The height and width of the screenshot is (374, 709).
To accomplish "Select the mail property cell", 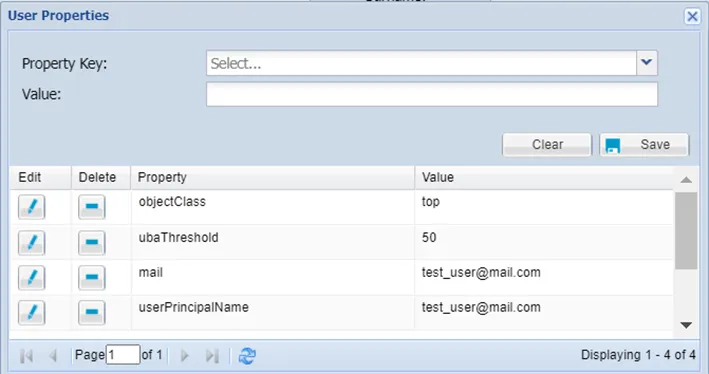I will click(273, 278).
